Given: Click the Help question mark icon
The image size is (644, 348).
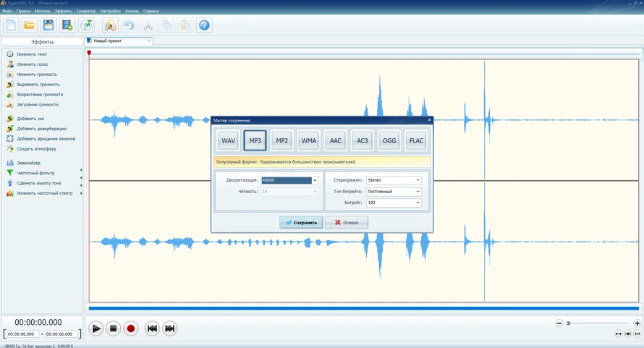Looking at the screenshot, I should 204,25.
